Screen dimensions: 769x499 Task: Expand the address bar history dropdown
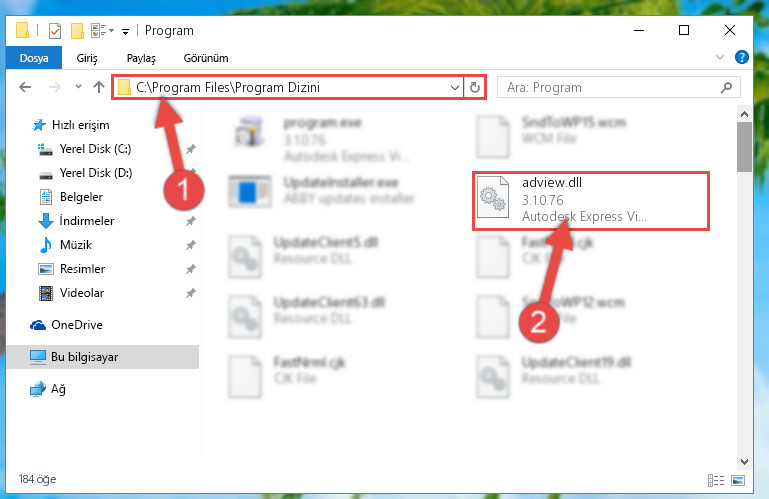(455, 87)
